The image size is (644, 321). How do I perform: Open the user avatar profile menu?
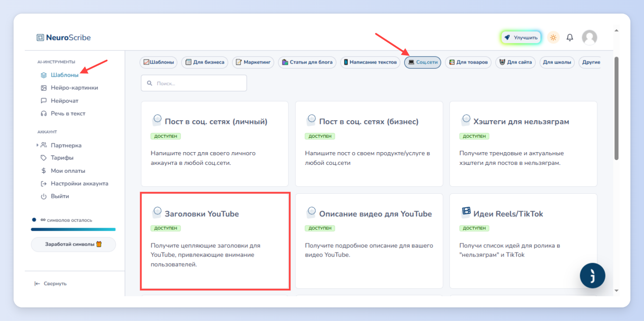[589, 38]
